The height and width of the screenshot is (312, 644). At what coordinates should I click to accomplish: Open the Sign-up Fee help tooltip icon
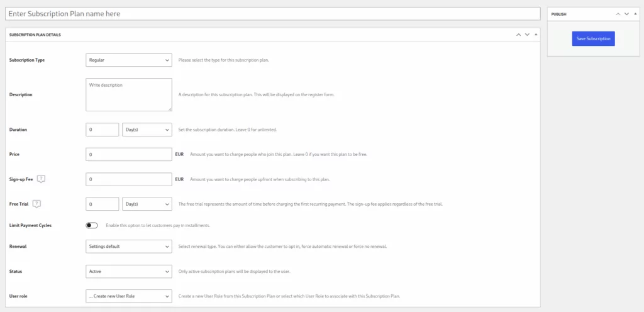[x=41, y=179]
